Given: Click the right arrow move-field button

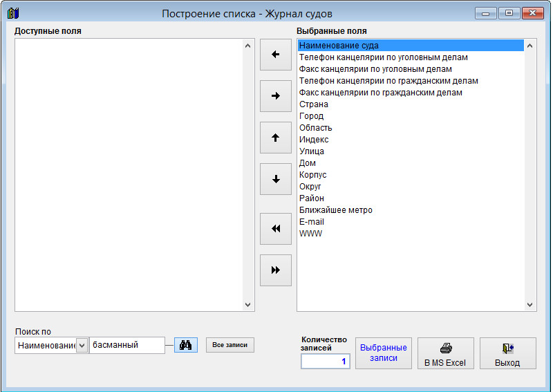Looking at the screenshot, I should click(x=275, y=96).
